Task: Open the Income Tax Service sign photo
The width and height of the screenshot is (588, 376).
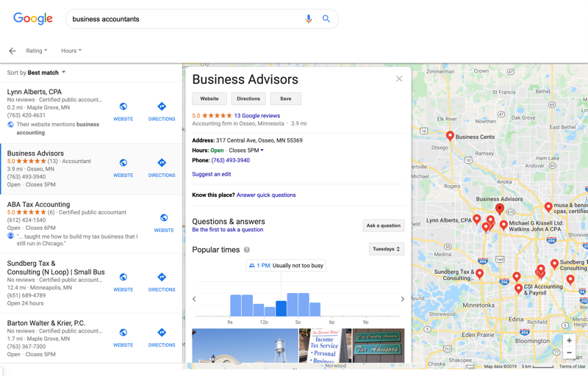Action: click(325, 345)
